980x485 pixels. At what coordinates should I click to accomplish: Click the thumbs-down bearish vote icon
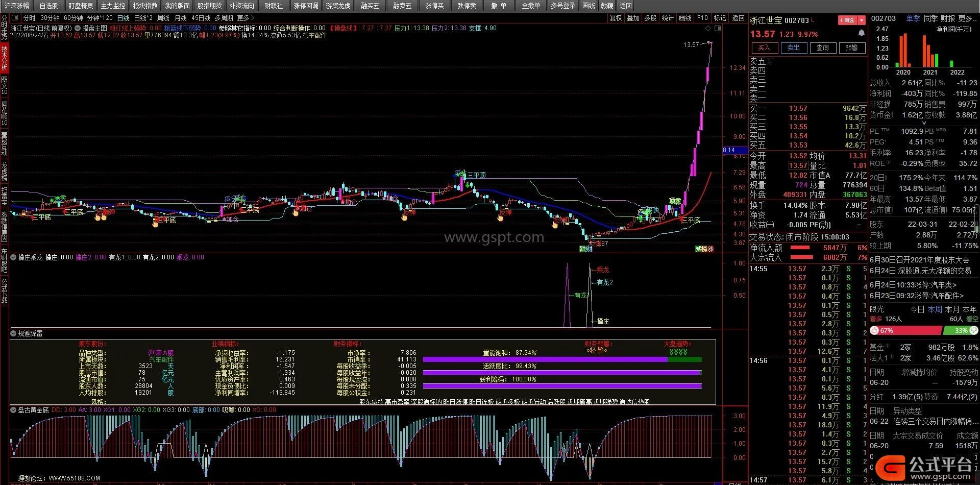[x=974, y=330]
